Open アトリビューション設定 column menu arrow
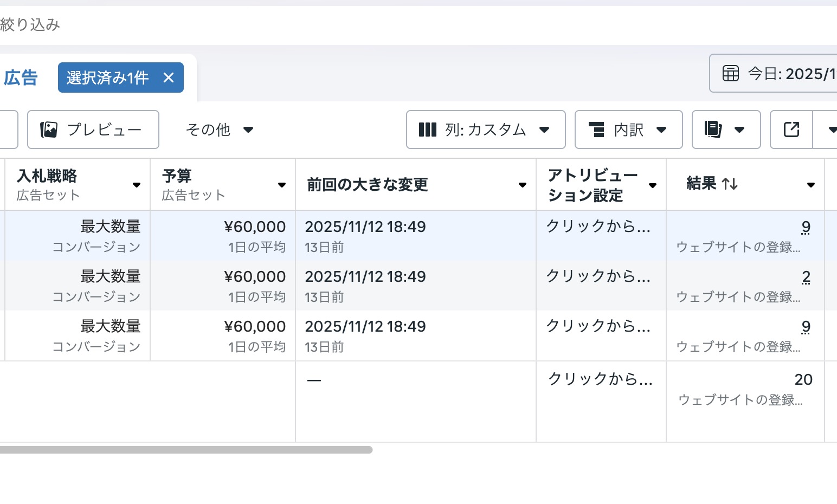Image resolution: width=837 pixels, height=504 pixels. click(653, 185)
